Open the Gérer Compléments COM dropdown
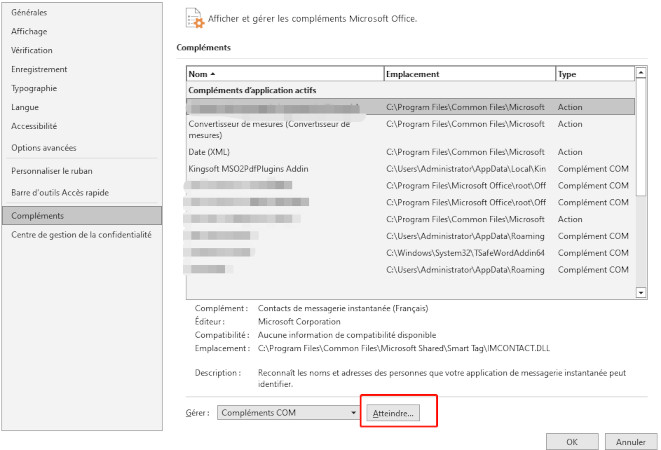Image resolution: width=661 pixels, height=450 pixels. (288, 412)
